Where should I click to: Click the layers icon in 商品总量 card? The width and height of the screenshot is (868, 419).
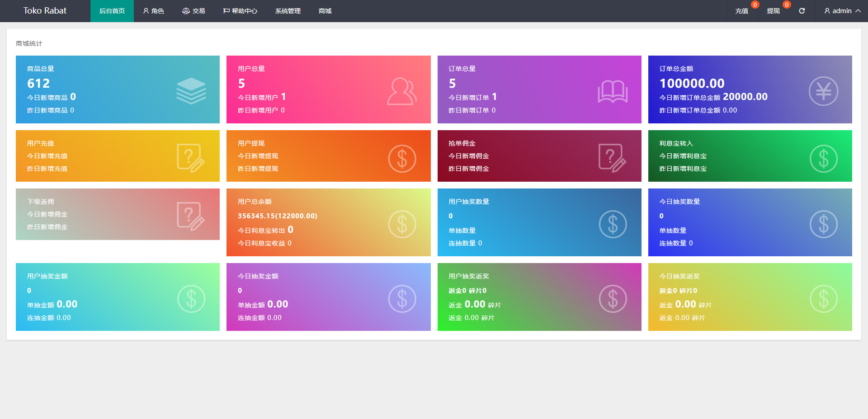coord(191,91)
